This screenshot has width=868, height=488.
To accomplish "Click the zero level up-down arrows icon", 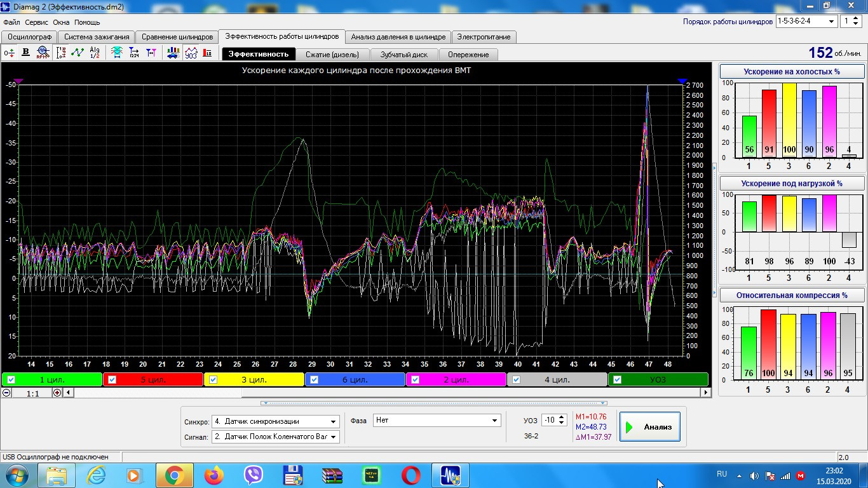I will (9, 53).
